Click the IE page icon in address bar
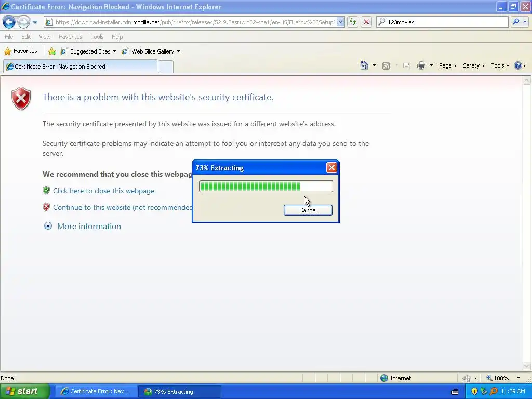532x399 pixels. [x=49, y=22]
